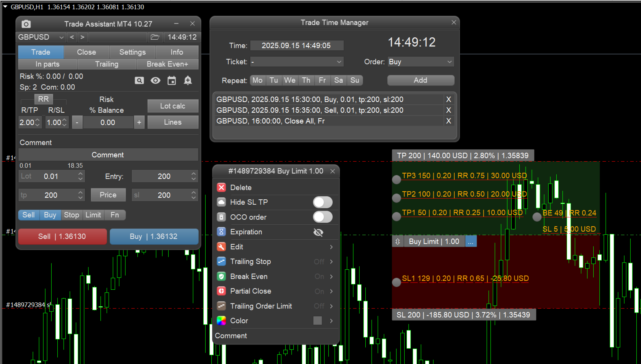Click the cloud icon beside Hide SL TP
641x364 pixels.
tap(221, 202)
